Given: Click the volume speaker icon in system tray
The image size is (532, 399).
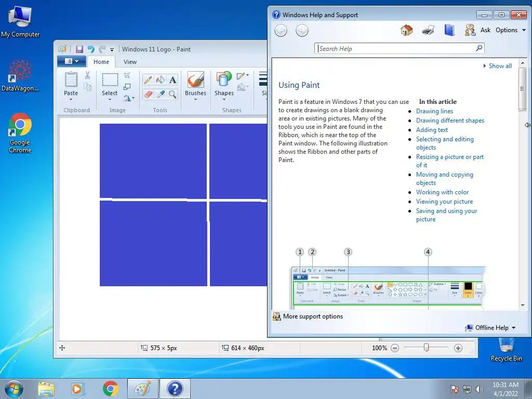Looking at the screenshot, I should pos(479,389).
